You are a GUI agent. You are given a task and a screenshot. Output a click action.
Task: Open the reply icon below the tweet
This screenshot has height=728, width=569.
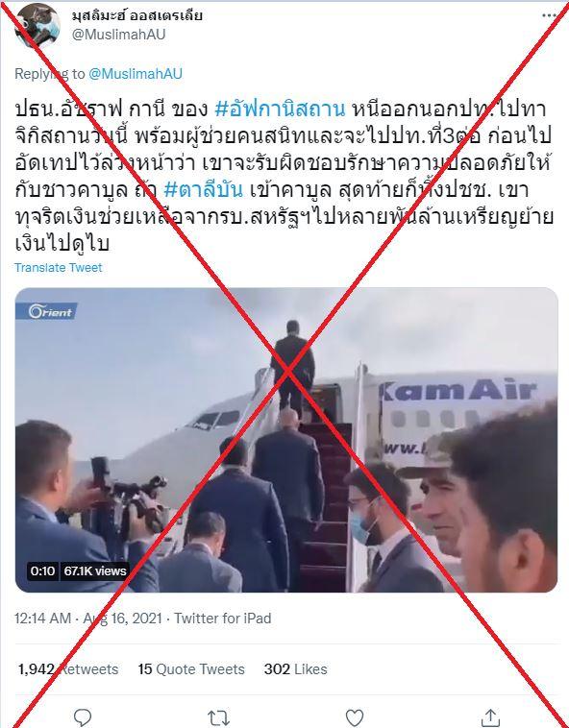click(83, 716)
